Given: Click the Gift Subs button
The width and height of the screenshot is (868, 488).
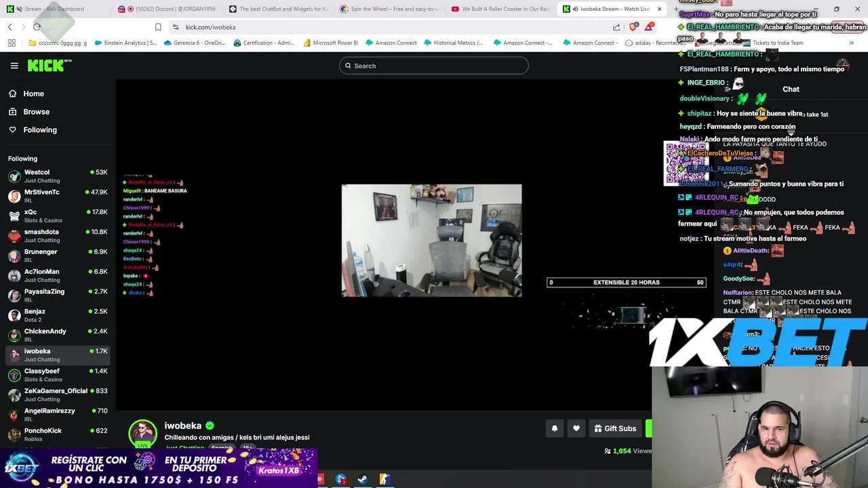Looking at the screenshot, I should pos(616,428).
